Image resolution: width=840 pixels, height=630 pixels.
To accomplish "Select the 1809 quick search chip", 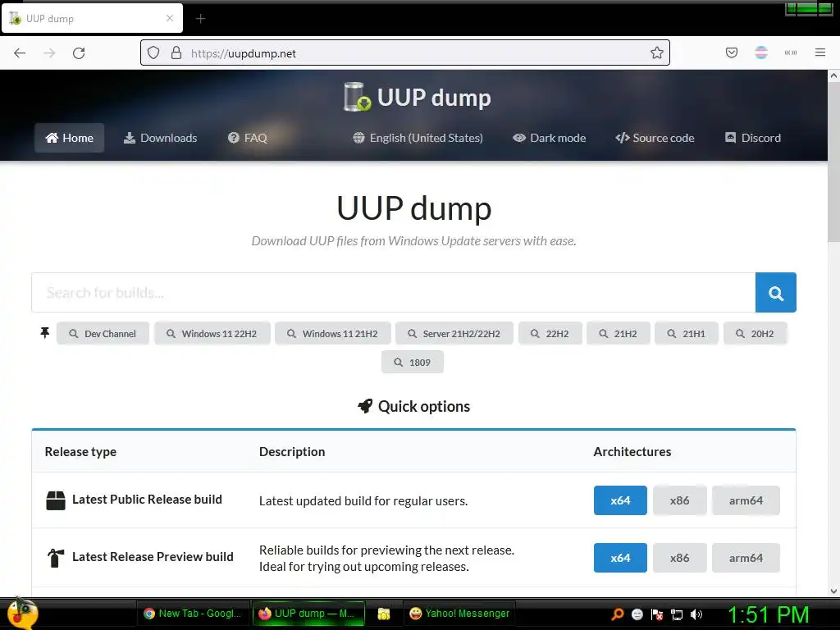I will pos(413,362).
